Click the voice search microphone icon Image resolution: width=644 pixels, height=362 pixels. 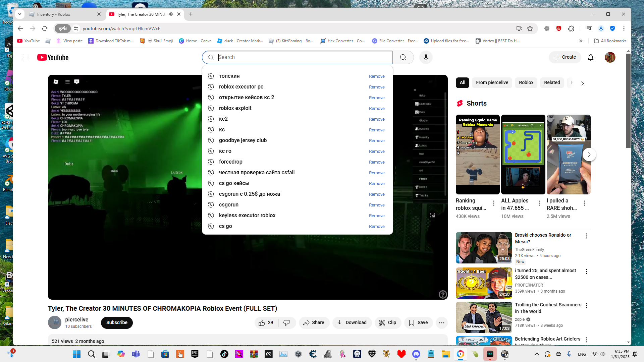[426, 57]
